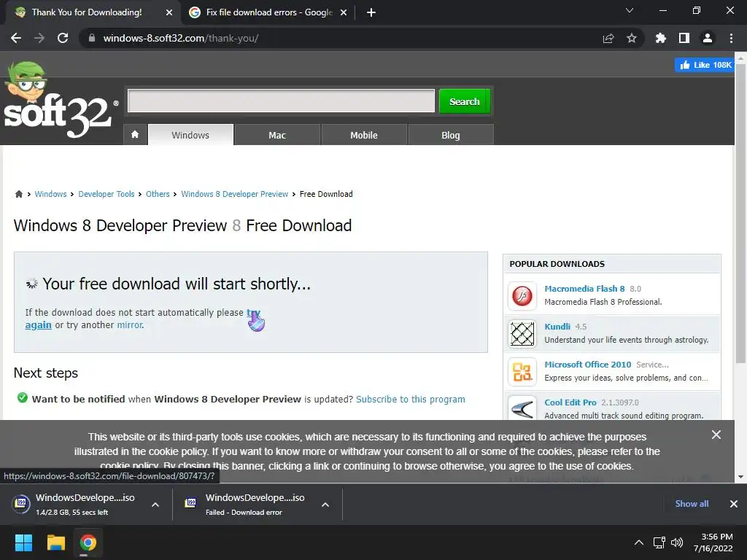View site information padlock icon
Screen dimensions: 747x560
[92, 38]
